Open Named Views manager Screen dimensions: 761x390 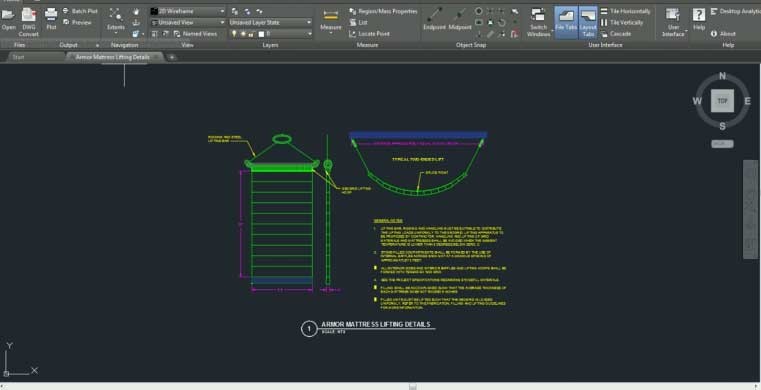coord(196,33)
